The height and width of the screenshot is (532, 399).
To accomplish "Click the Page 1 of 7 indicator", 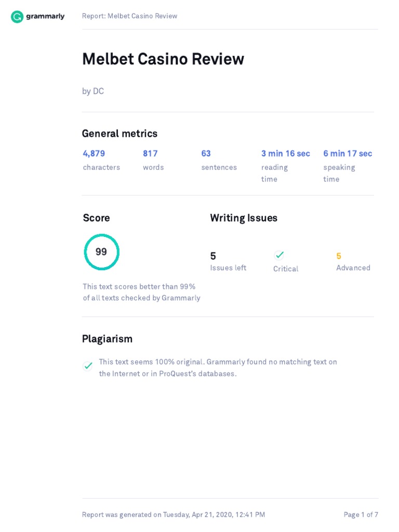I will [361, 515].
